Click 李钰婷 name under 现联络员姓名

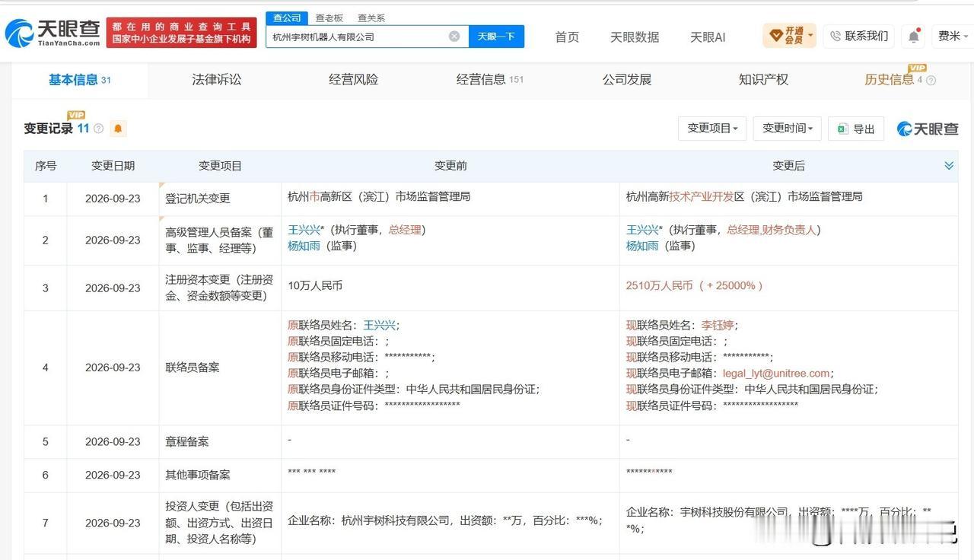718,325
